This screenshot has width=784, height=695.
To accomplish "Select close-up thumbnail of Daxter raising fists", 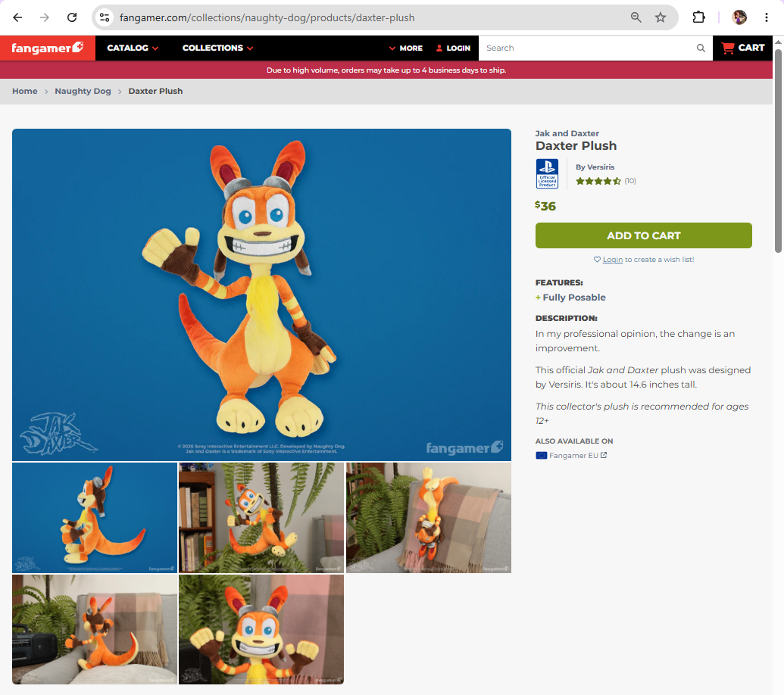I will (261, 629).
